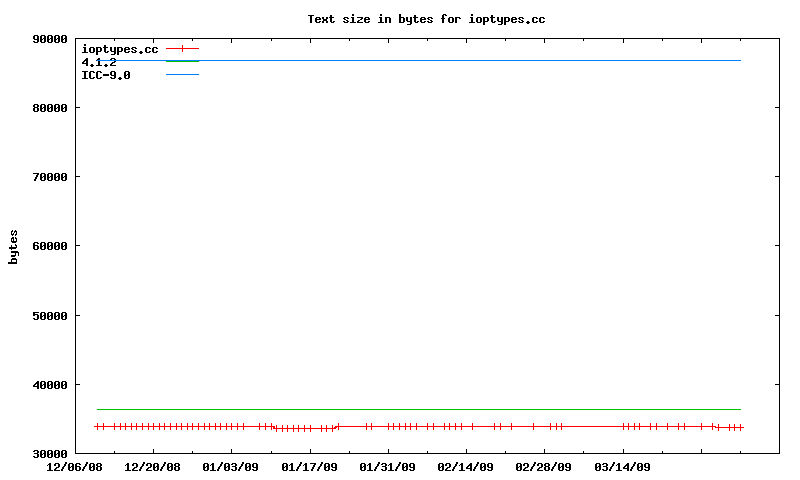The height and width of the screenshot is (480, 800).
Task: Select the 12/06/08 date on x-axis
Action: tap(74, 467)
